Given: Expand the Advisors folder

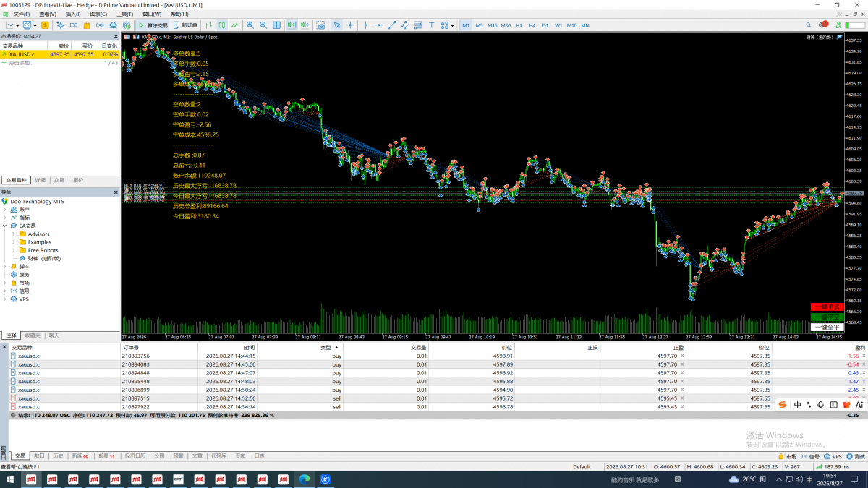Looking at the screenshot, I should tap(14, 234).
